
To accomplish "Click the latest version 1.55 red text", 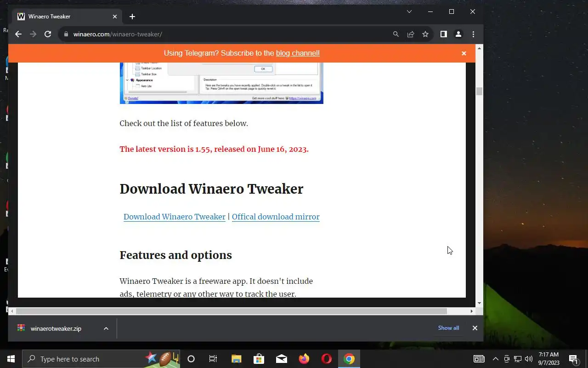I will [x=214, y=149].
